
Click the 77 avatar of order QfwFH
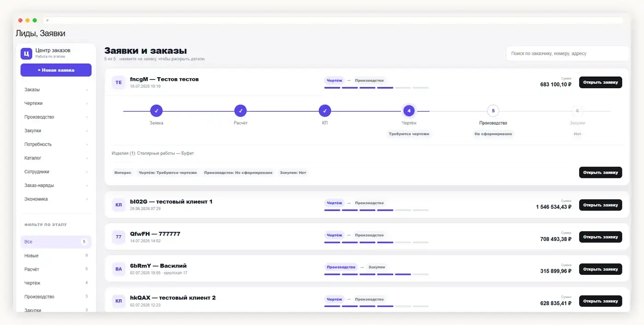[119, 237]
